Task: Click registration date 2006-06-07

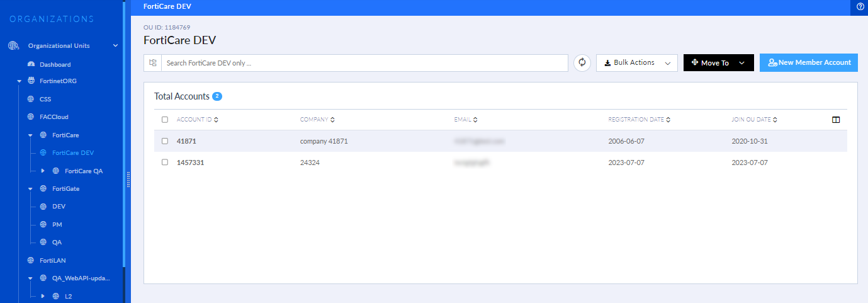Action: (626, 141)
